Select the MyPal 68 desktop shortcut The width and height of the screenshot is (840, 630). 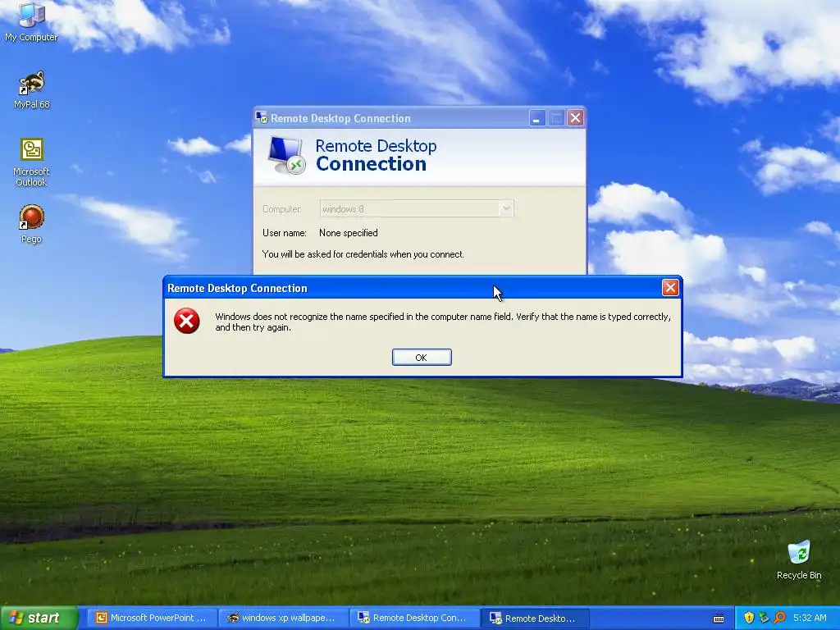coord(32,89)
